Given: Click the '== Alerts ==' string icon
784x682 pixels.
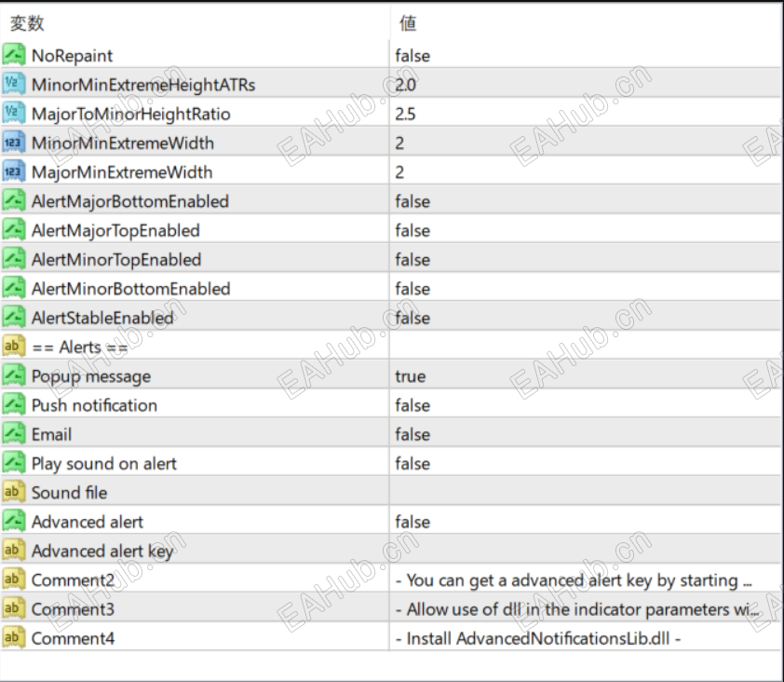Looking at the screenshot, I should coord(14,347).
